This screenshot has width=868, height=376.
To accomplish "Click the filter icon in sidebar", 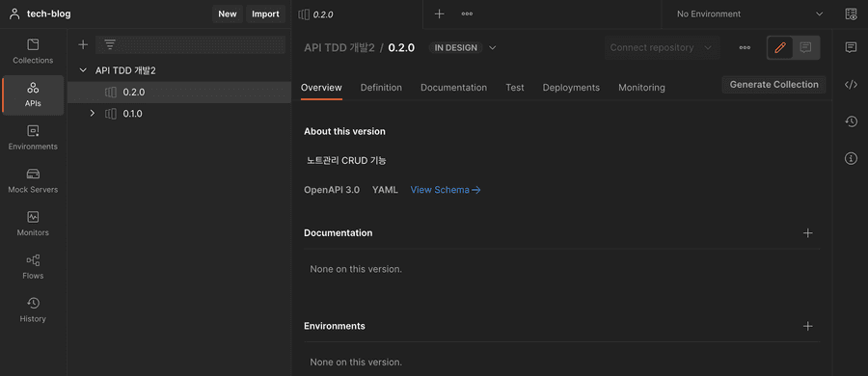I will click(x=110, y=45).
